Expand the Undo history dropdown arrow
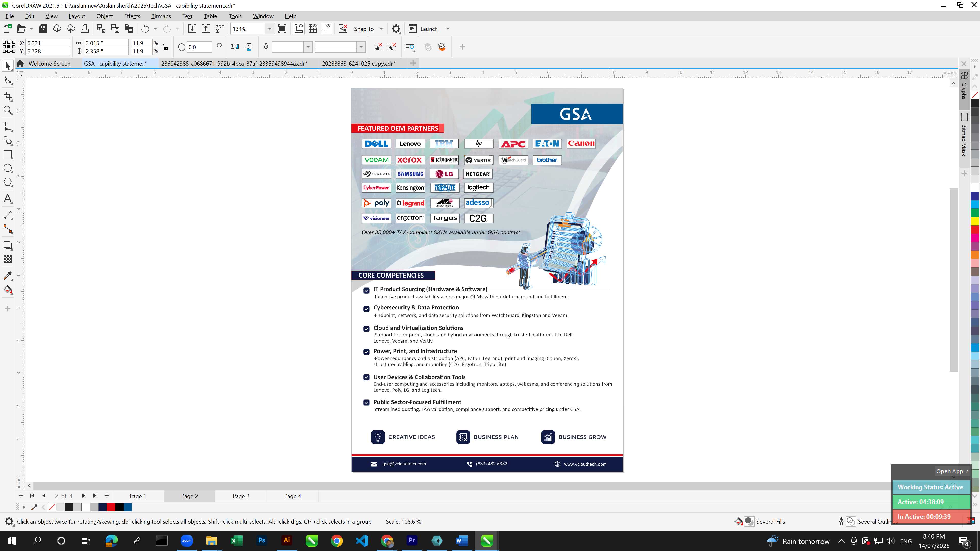Viewport: 980px width, 551px height. [155, 29]
